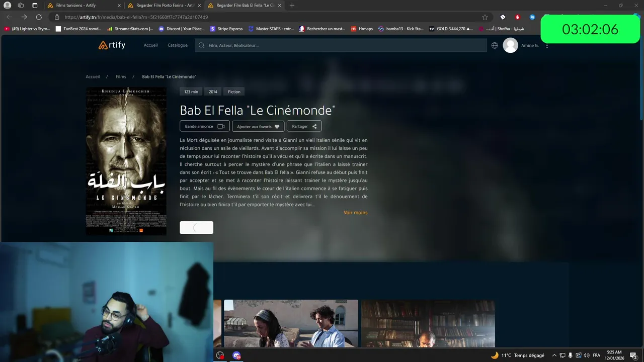This screenshot has width=644, height=362.
Task: Click the network tray icon
Action: (562, 355)
